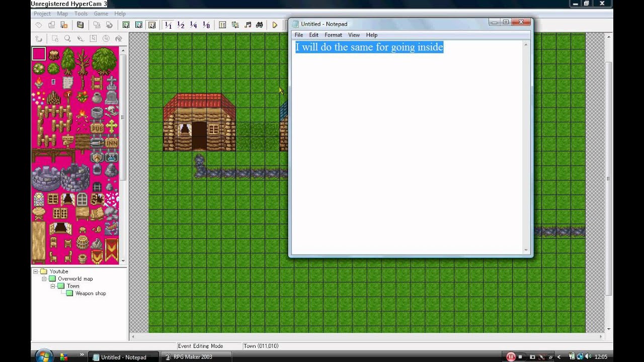Click the highlighted Notepad text line

369,47
